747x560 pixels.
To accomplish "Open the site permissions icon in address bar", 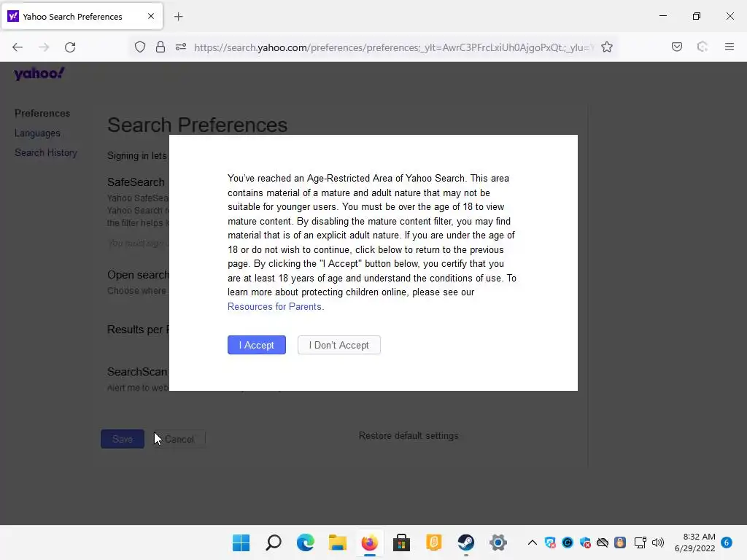I will click(181, 47).
